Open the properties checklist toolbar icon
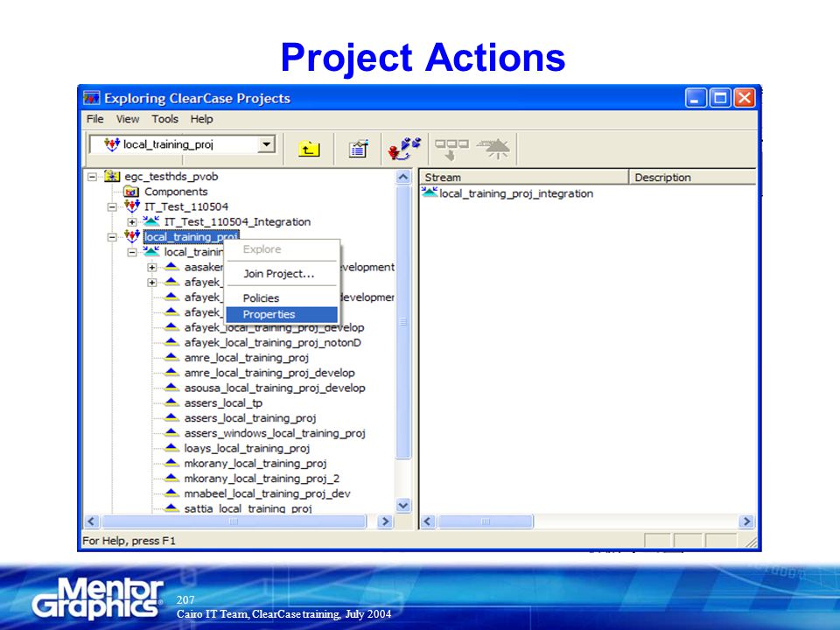 (359, 149)
